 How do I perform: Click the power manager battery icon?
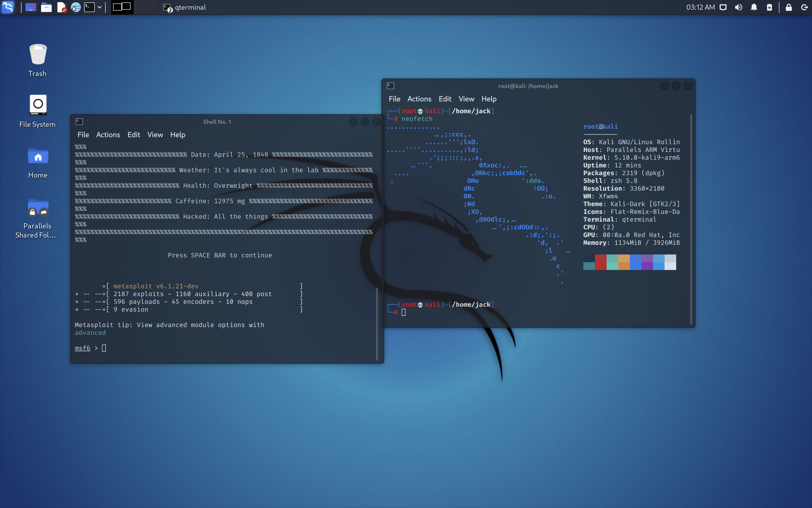click(769, 7)
